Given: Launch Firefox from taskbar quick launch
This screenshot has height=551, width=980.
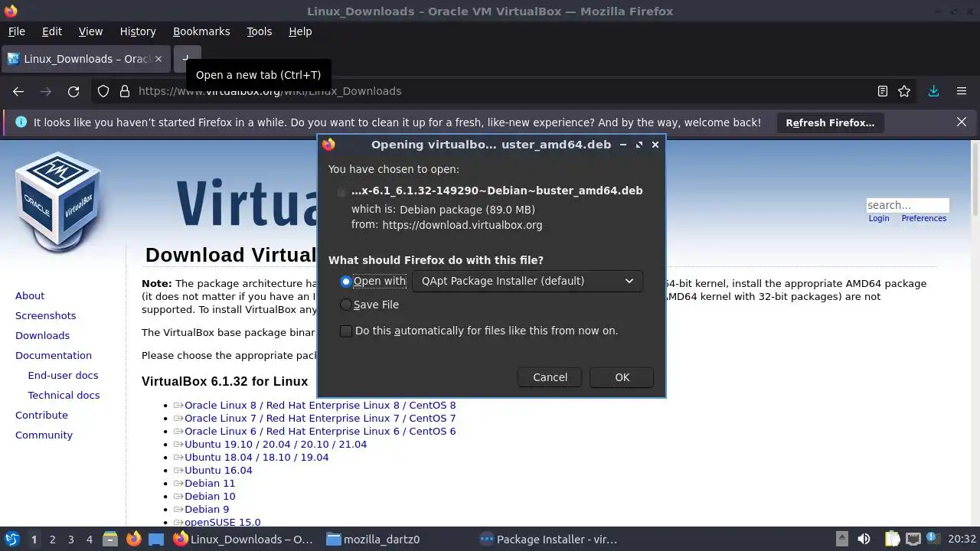Looking at the screenshot, I should (133, 539).
